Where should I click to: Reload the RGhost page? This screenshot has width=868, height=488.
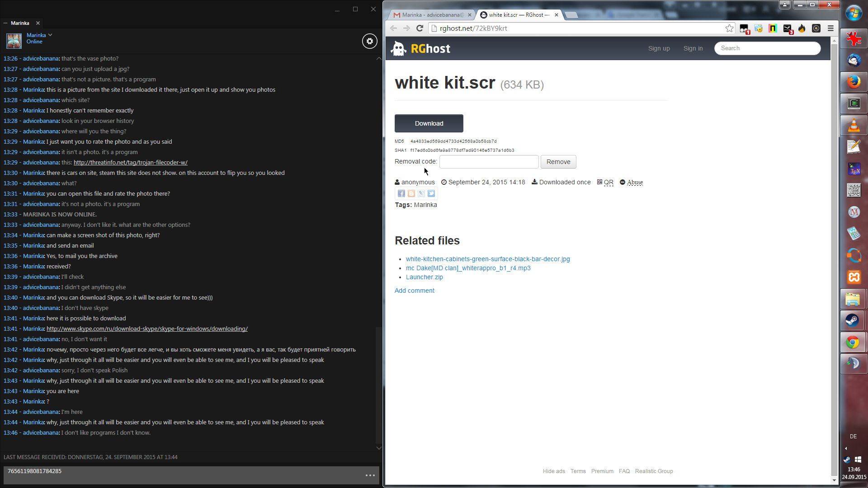[420, 28]
